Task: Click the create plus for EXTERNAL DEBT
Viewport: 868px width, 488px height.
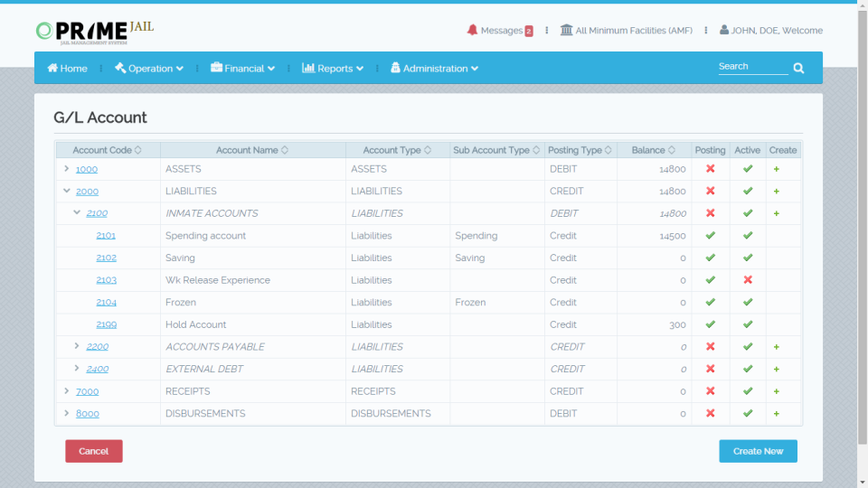Action: click(776, 369)
